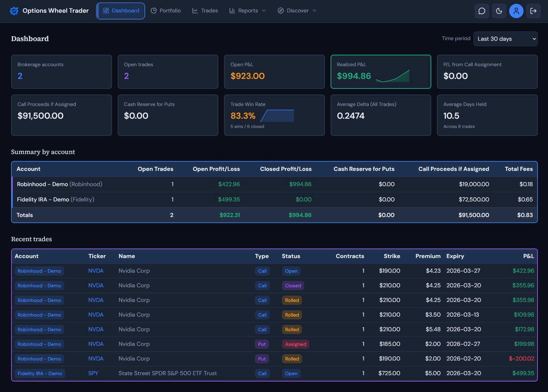Click the Options Wheel Trader gear logo

[14, 10]
